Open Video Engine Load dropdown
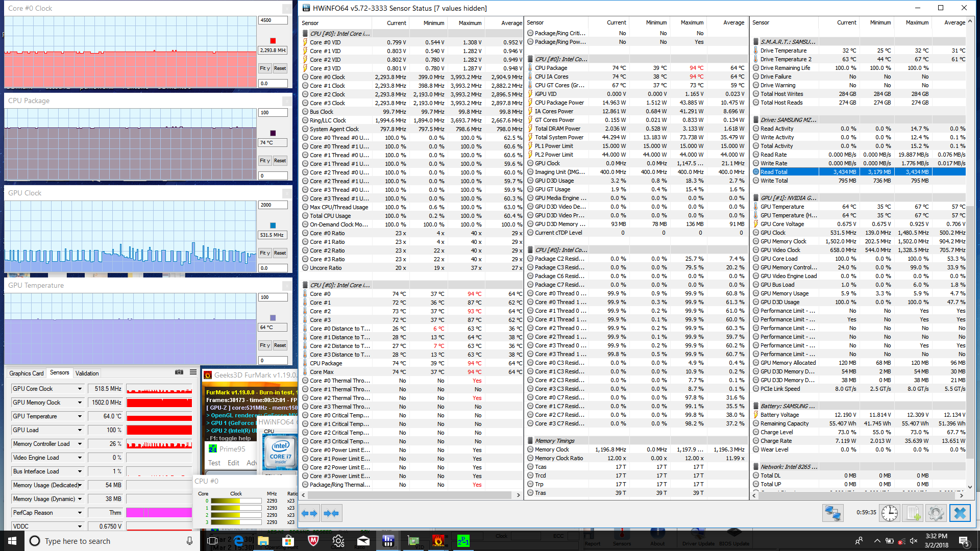Screen dimensions: 980x551 pyautogui.click(x=80, y=458)
